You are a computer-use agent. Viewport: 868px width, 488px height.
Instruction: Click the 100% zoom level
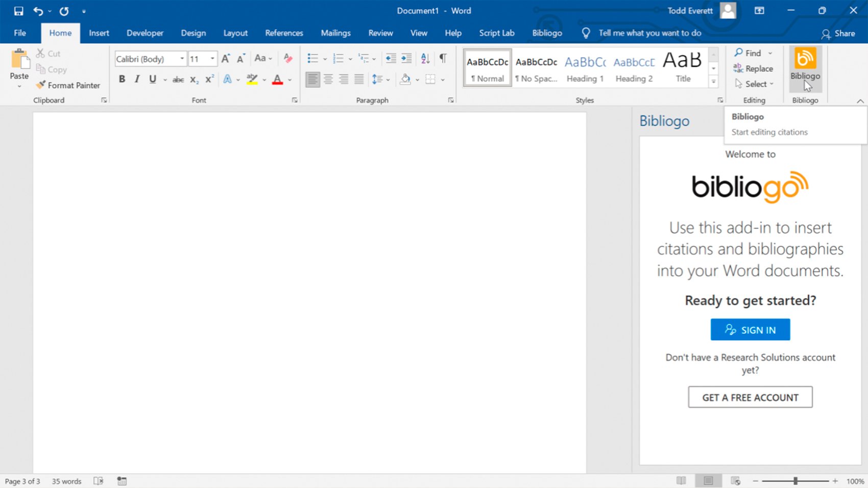click(855, 481)
